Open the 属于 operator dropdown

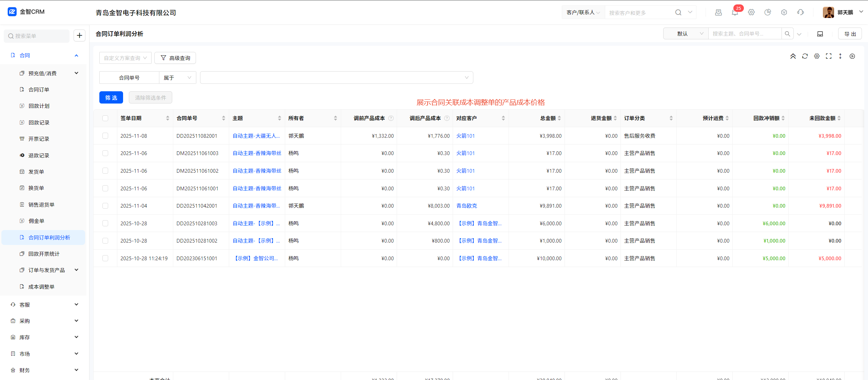(177, 78)
